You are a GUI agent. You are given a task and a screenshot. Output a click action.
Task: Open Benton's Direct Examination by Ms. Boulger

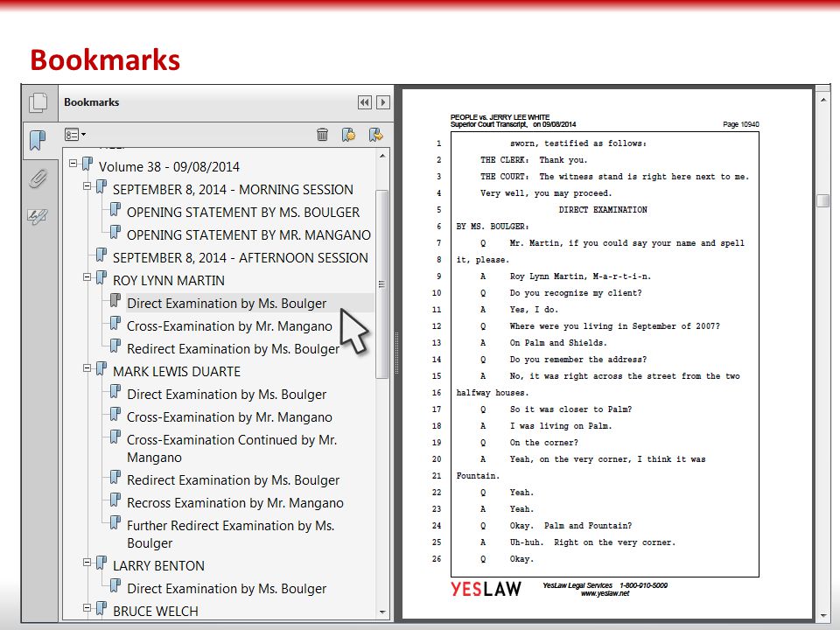[x=227, y=589]
